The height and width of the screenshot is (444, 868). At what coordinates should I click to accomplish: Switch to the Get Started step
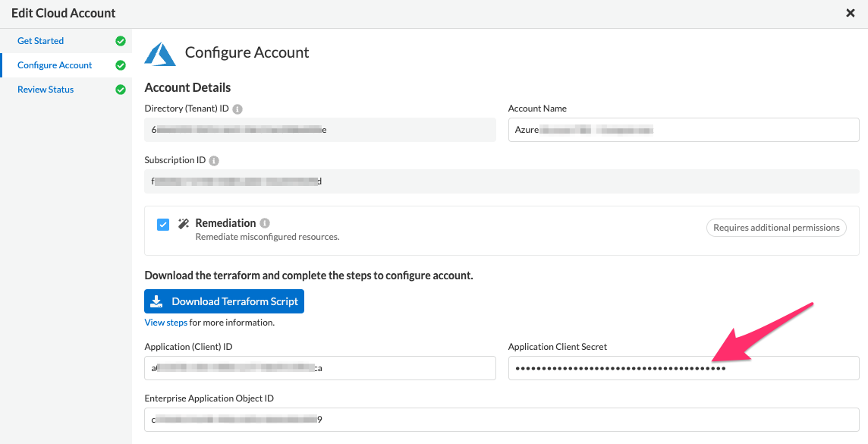tap(40, 40)
